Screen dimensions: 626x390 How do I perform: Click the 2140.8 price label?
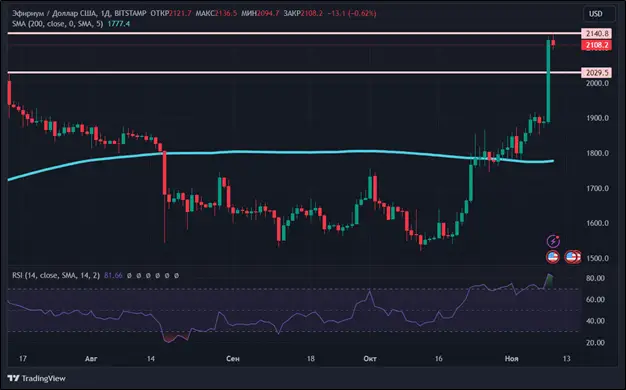click(596, 34)
